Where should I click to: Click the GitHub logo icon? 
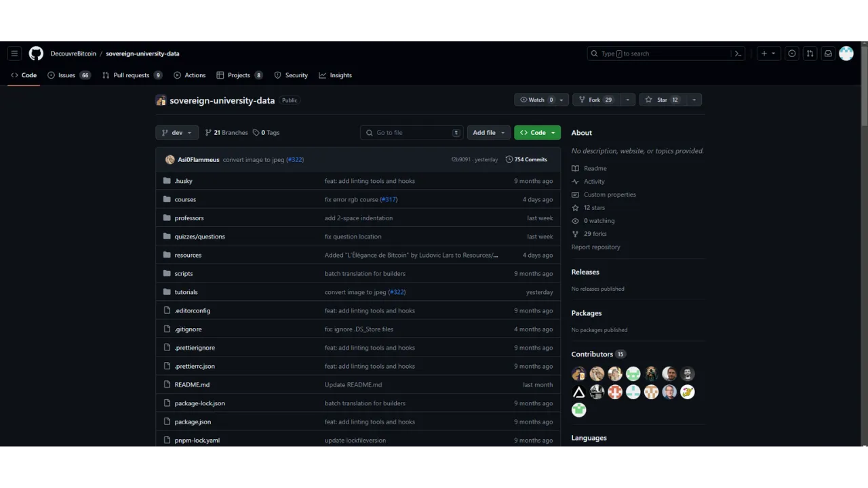pyautogui.click(x=36, y=54)
